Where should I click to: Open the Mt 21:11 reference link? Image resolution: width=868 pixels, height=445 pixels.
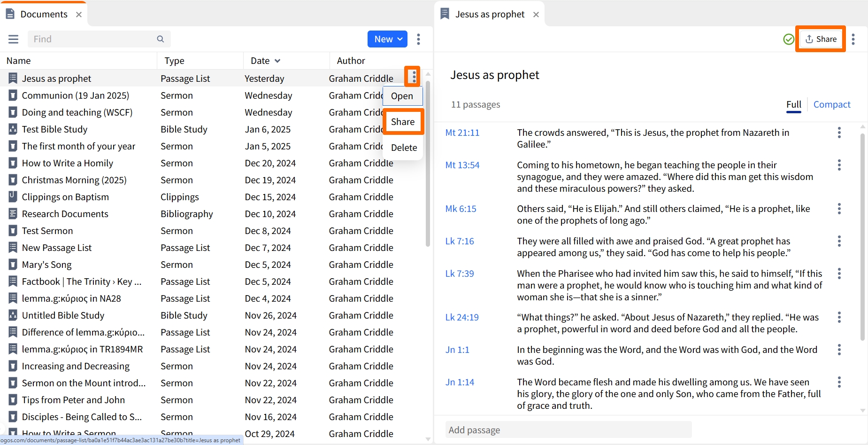point(462,133)
